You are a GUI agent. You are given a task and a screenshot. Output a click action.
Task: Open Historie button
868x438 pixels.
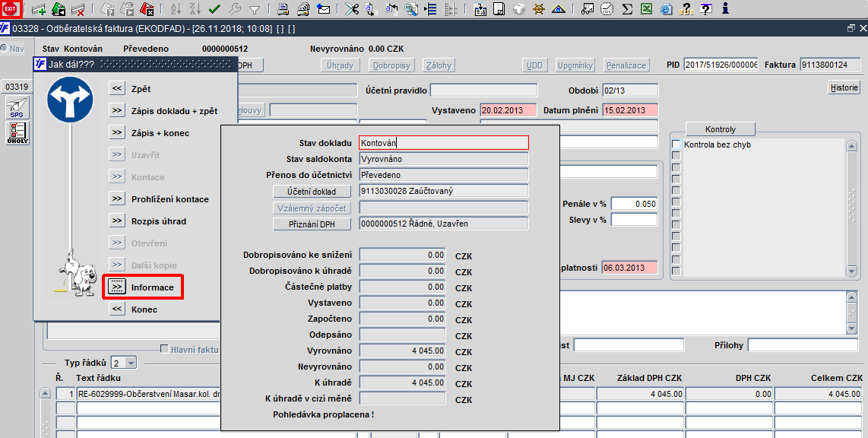coord(844,87)
